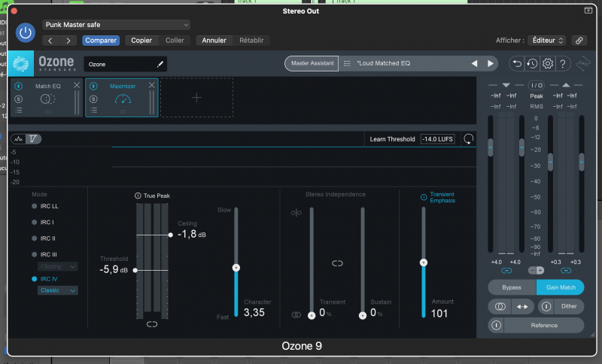Click the plugin power bypass button
This screenshot has height=364, width=602.
pyautogui.click(x=26, y=32)
